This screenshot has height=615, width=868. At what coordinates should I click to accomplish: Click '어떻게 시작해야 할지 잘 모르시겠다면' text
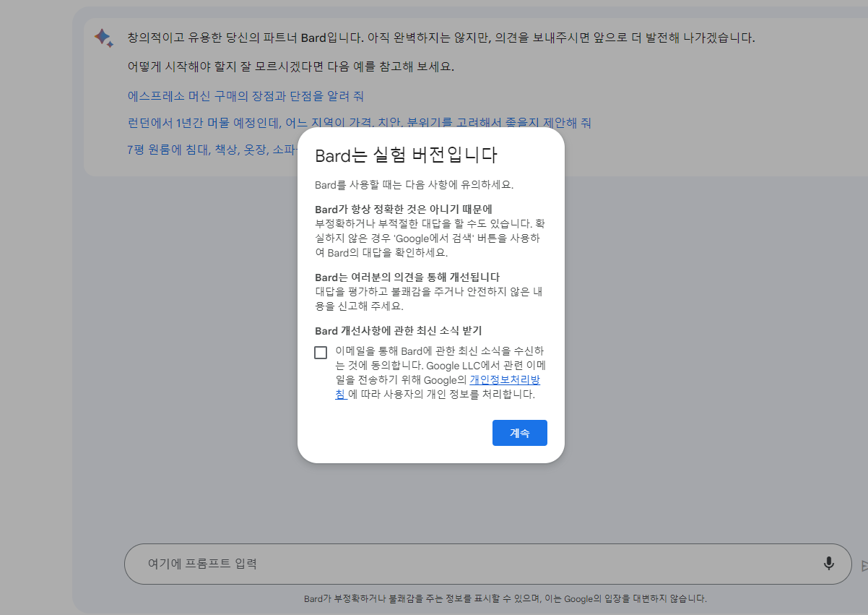pos(290,66)
